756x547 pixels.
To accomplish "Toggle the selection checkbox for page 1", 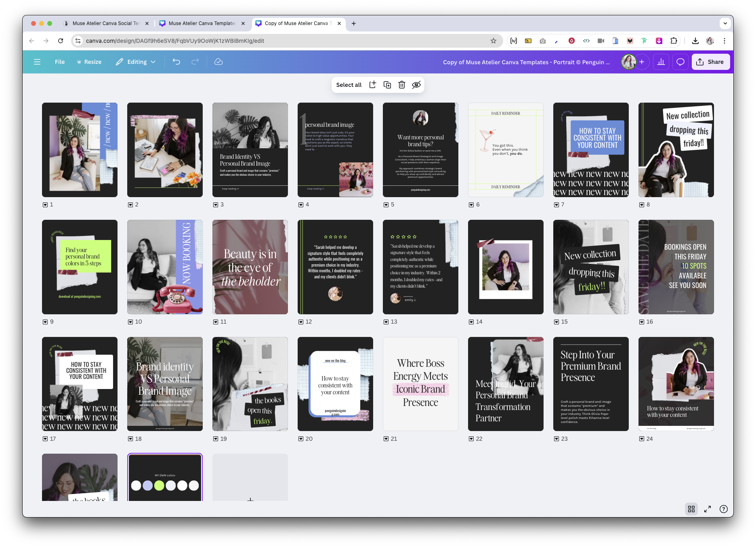I will tap(45, 205).
